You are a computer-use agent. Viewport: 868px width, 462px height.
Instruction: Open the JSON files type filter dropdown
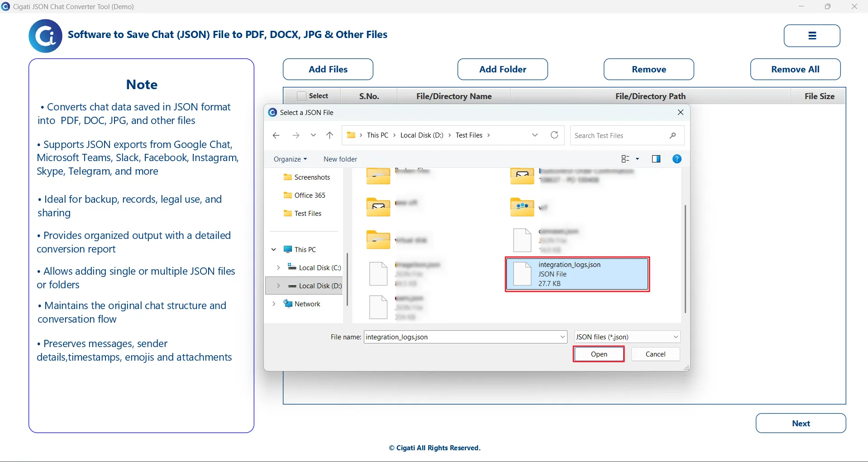[627, 337]
